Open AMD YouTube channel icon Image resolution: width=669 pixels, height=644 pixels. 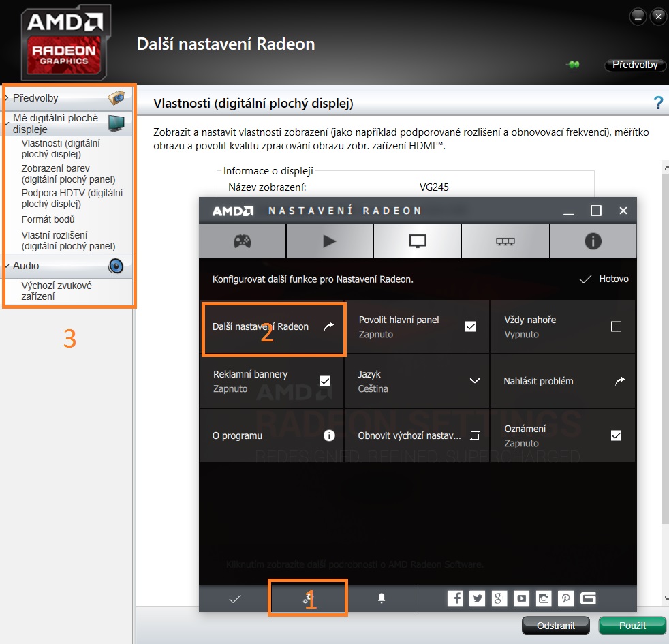coord(521,598)
